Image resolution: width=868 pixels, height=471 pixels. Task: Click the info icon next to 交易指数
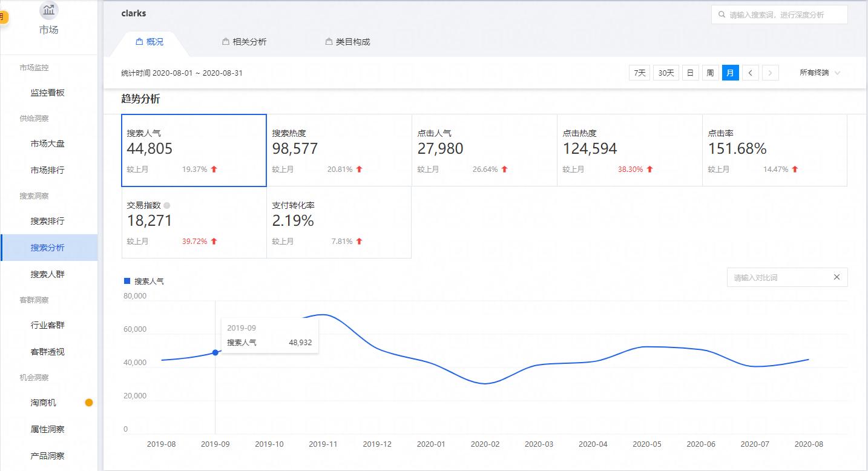[x=166, y=205]
